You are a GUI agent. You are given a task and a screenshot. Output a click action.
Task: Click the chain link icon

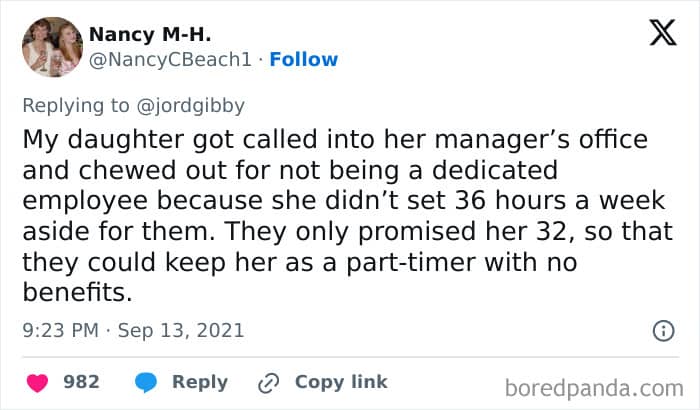pyautogui.click(x=267, y=382)
